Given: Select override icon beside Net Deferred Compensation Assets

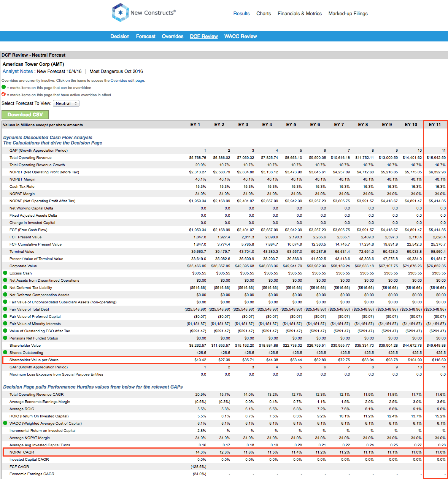Looking at the screenshot, I should [5, 295].
